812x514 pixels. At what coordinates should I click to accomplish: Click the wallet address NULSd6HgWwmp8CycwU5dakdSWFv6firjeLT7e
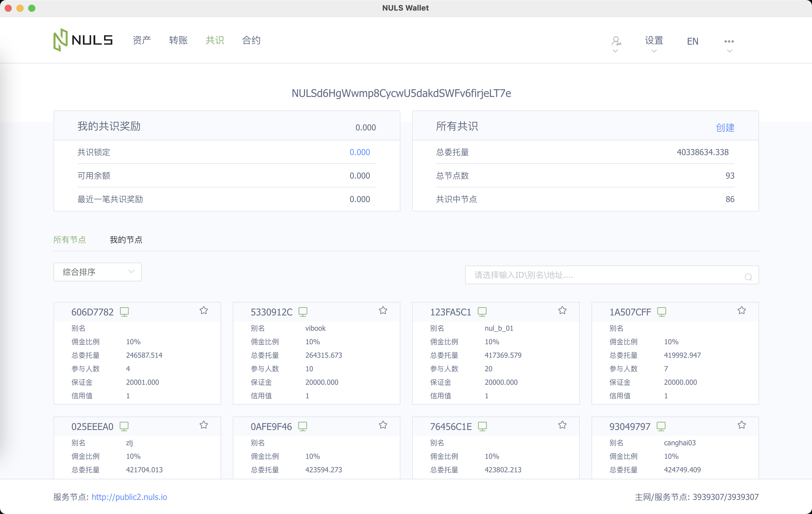tap(401, 93)
